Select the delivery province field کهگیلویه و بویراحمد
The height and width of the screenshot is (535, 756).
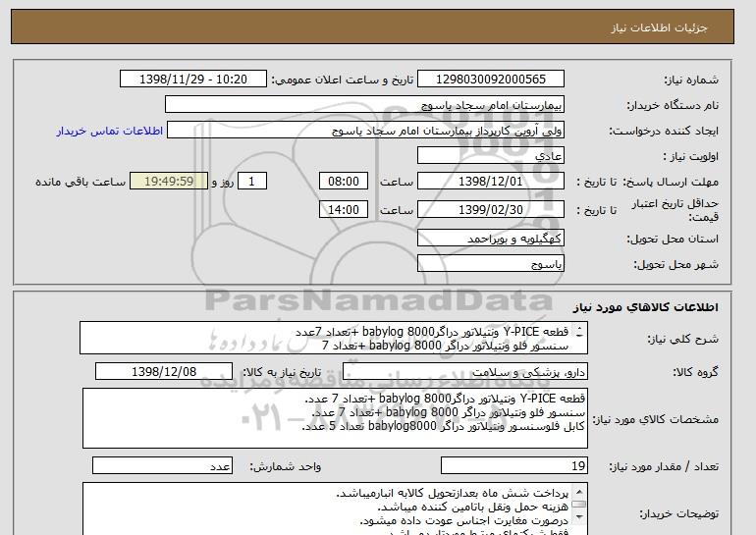[x=490, y=239]
